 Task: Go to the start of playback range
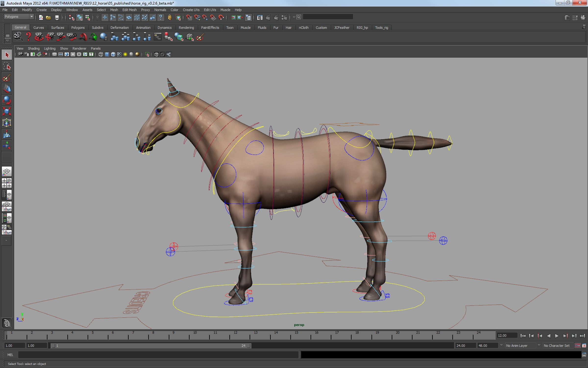point(523,336)
